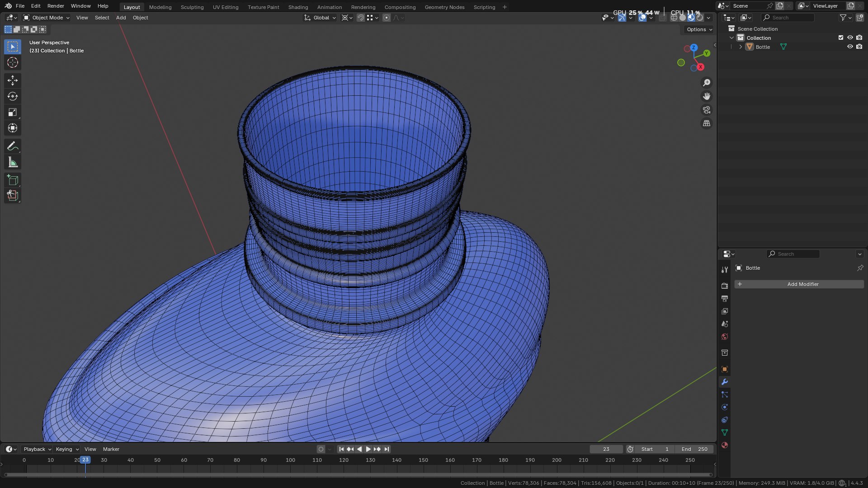Add a new workspace with plus button
The image size is (868, 488).
(505, 7)
